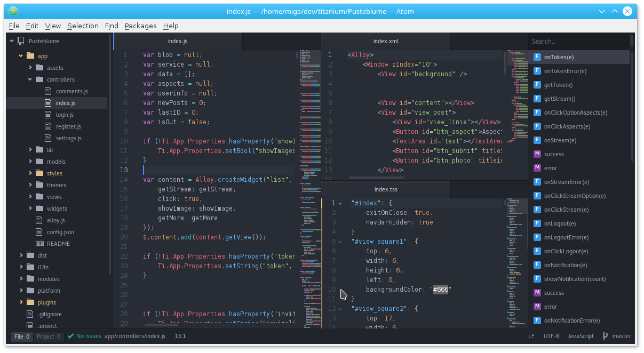Open the Packages menu

140,26
